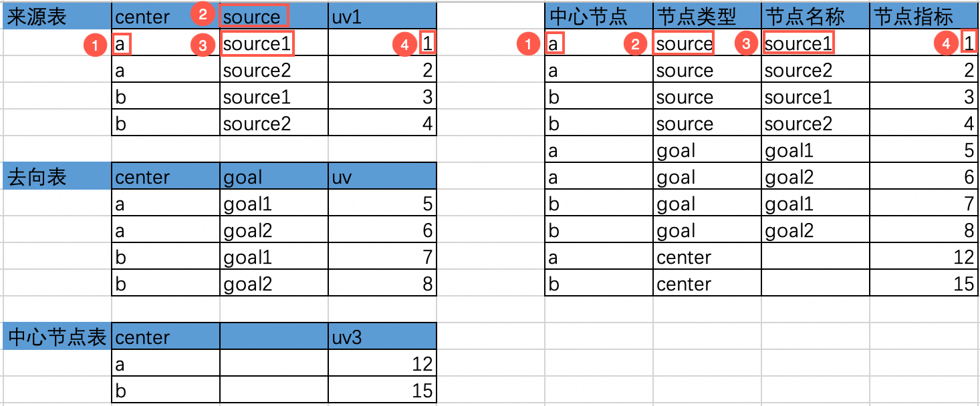The image size is (980, 406).
Task: Select the goal header in 去向表
Action: click(x=273, y=178)
